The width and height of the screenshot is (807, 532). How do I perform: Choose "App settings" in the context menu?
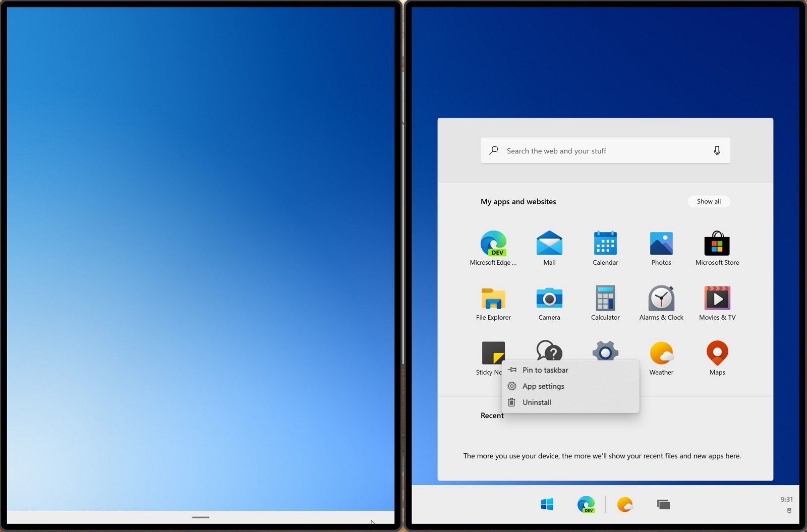tap(543, 386)
